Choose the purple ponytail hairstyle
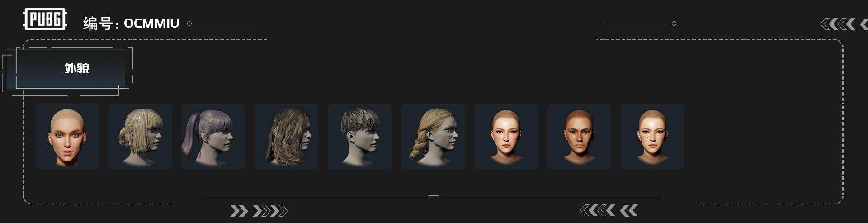 pos(213,137)
